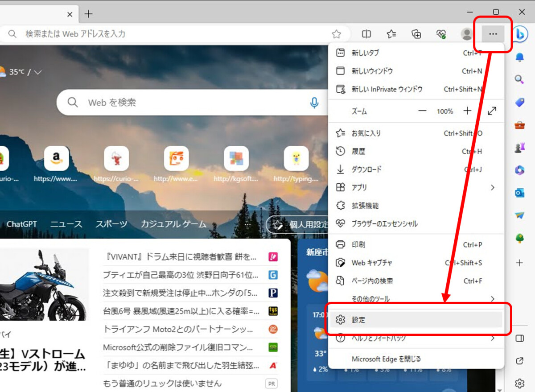
Task: Add a sidebar app with plus icon
Action: (519, 263)
